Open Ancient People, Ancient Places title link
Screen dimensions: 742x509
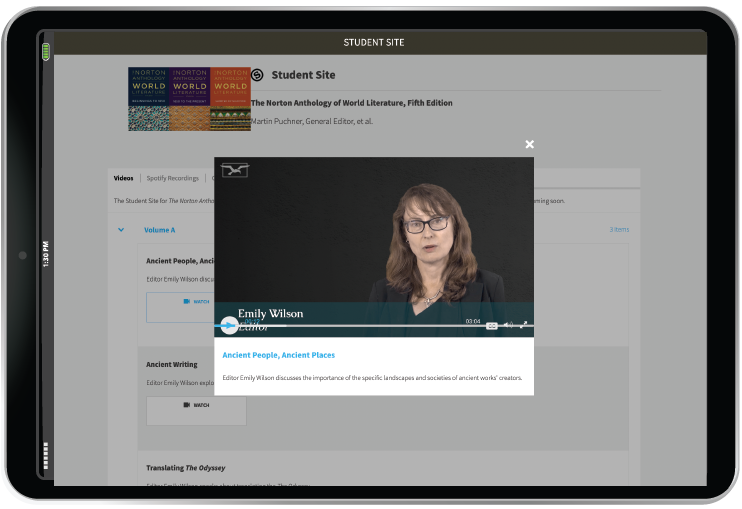[278, 355]
